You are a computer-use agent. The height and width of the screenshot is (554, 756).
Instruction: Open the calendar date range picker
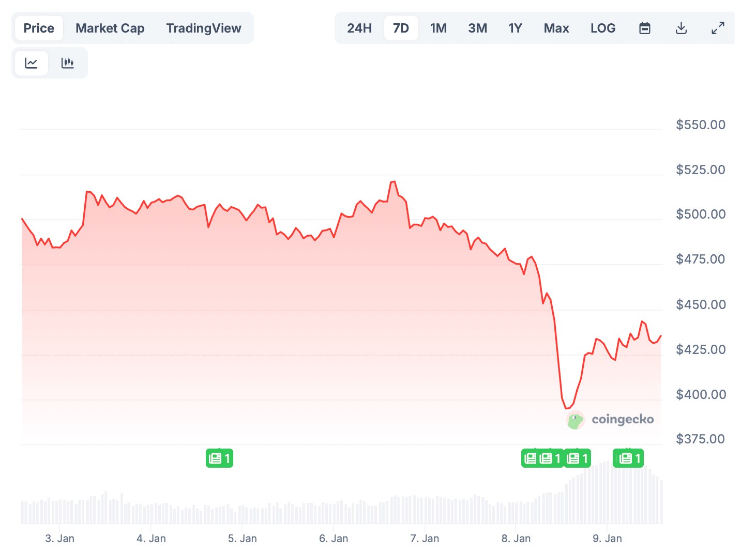[x=644, y=28]
